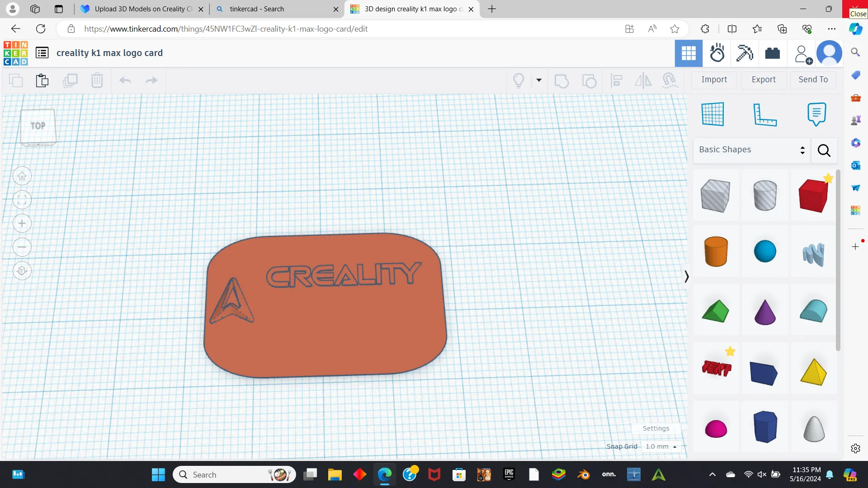The height and width of the screenshot is (488, 868).
Task: Toggle the Show all lightbulb icon
Action: (x=519, y=80)
